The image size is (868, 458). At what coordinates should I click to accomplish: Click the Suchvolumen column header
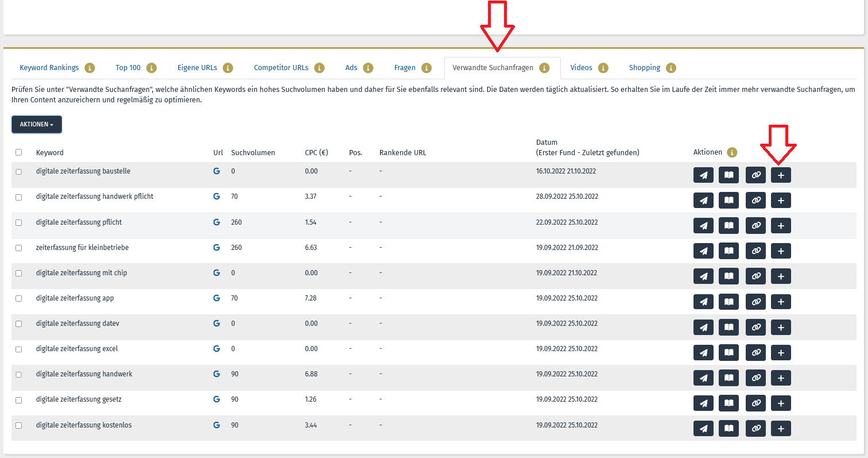[253, 153]
